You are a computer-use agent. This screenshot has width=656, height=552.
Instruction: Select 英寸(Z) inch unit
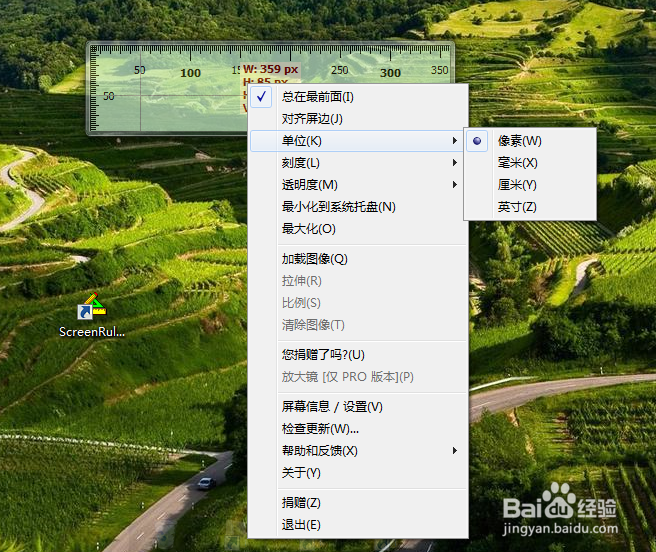pyautogui.click(x=530, y=207)
